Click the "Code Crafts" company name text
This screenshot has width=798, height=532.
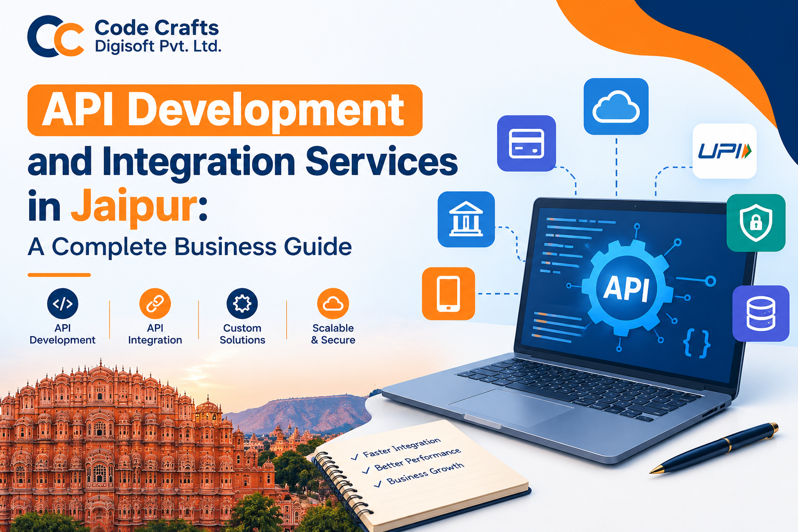156,28
